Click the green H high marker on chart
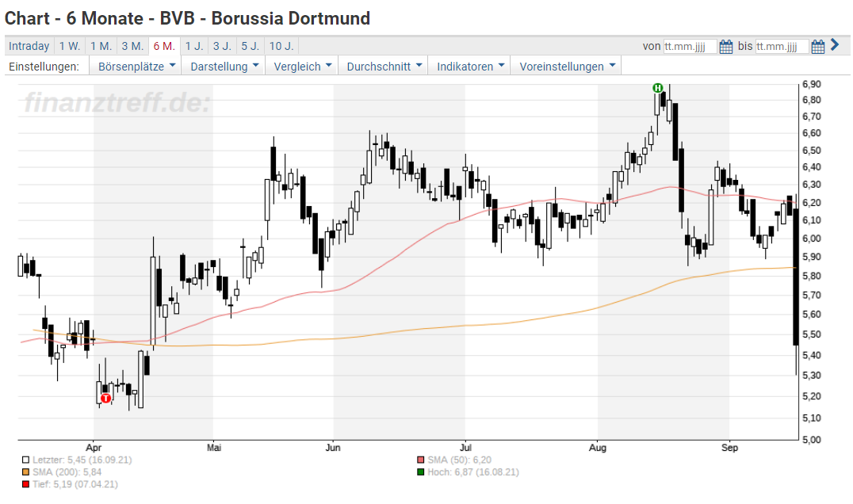853x504 pixels. 658,87
